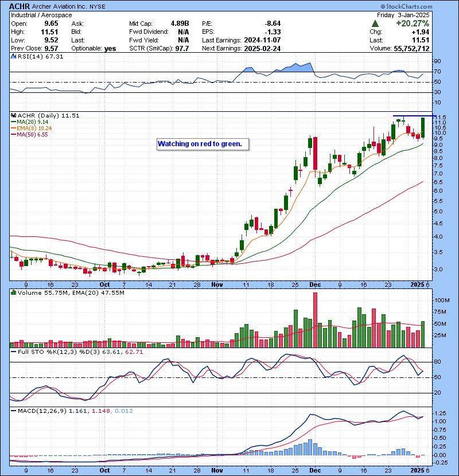Image resolution: width=459 pixels, height=476 pixels.
Task: Click the Chg value +1.94
Action: click(421, 32)
